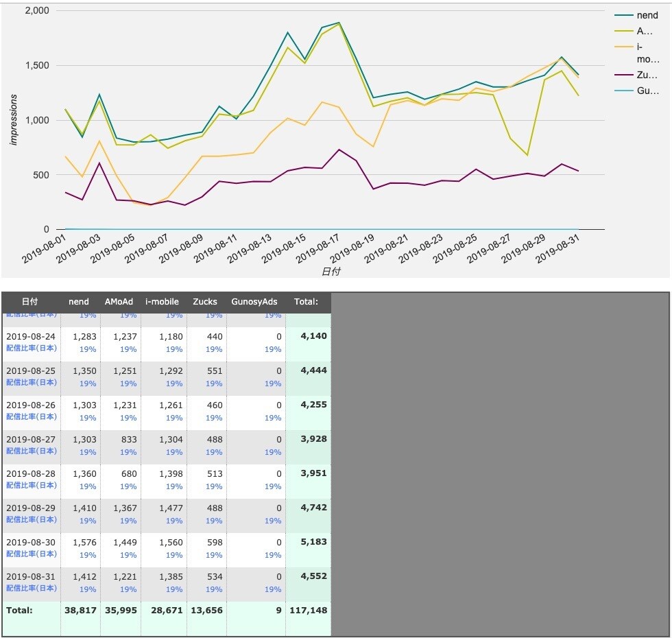This screenshot has width=672, height=638.
Task: Click the teal nend line swatch in legend
Action: click(x=623, y=15)
